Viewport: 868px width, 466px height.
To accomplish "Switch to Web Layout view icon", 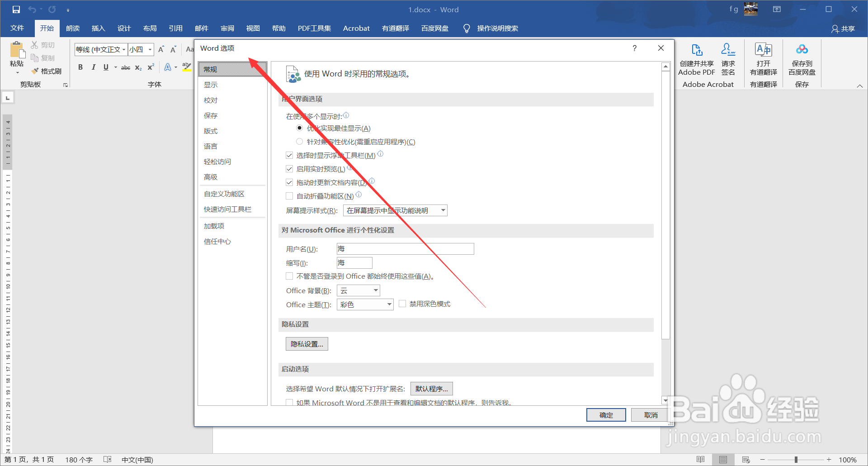I will 746,460.
